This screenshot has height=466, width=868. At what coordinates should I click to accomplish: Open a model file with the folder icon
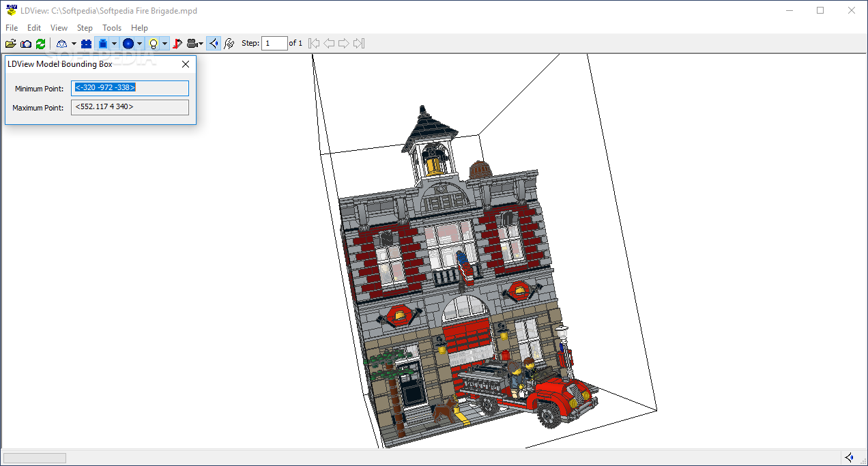coord(10,44)
